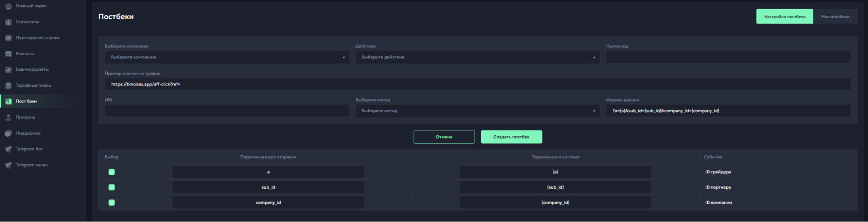868x222 pixels.
Task: Switch to Мои постбеки tab
Action: [x=835, y=17]
